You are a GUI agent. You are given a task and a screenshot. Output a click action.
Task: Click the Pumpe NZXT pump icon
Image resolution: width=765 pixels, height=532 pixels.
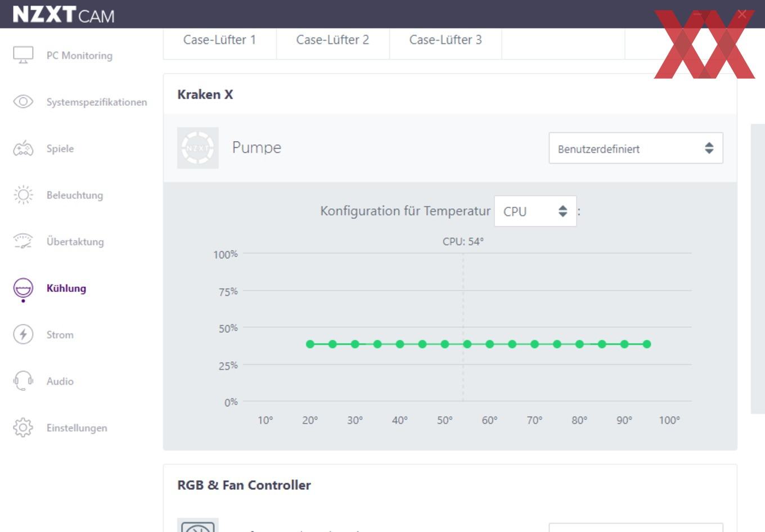click(x=198, y=148)
